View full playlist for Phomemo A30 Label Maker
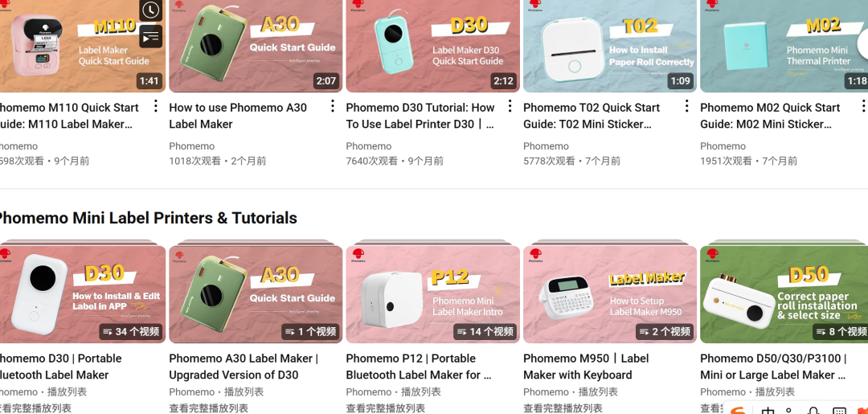Image resolution: width=868 pixels, height=414 pixels. (x=209, y=408)
